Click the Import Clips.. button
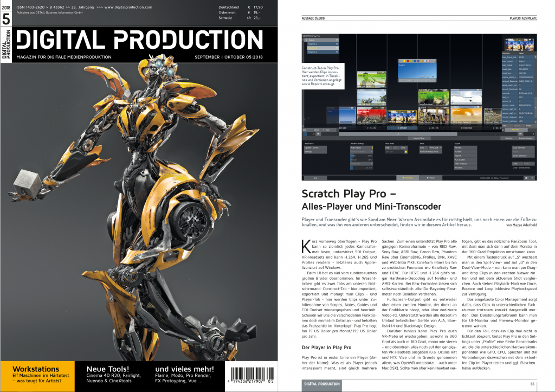This screenshot has height=392, width=555. click(x=419, y=138)
